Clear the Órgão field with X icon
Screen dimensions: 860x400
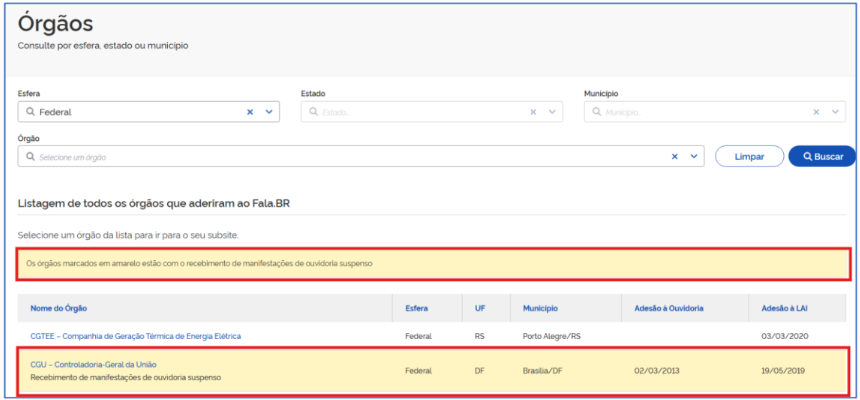(675, 156)
